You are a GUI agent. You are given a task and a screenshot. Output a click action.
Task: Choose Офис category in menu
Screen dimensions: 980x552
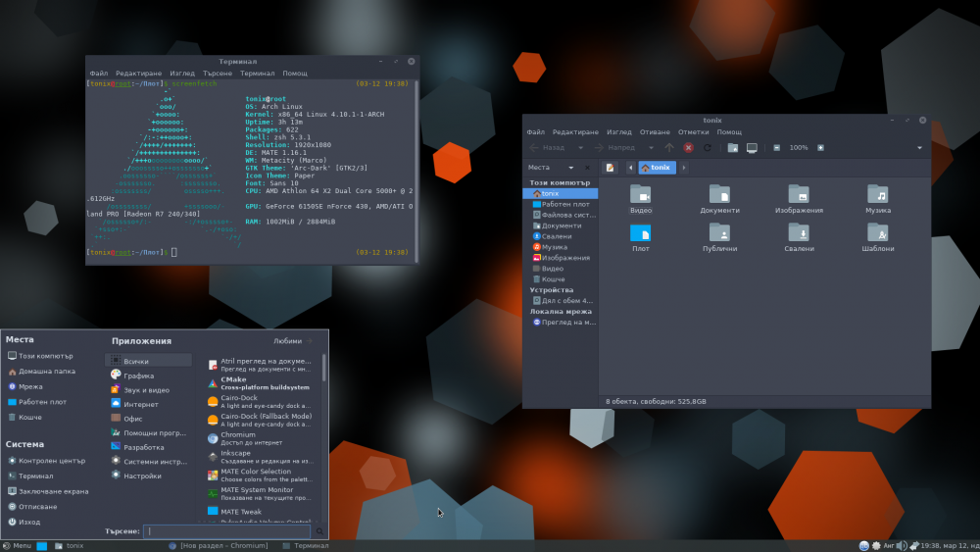click(149, 419)
